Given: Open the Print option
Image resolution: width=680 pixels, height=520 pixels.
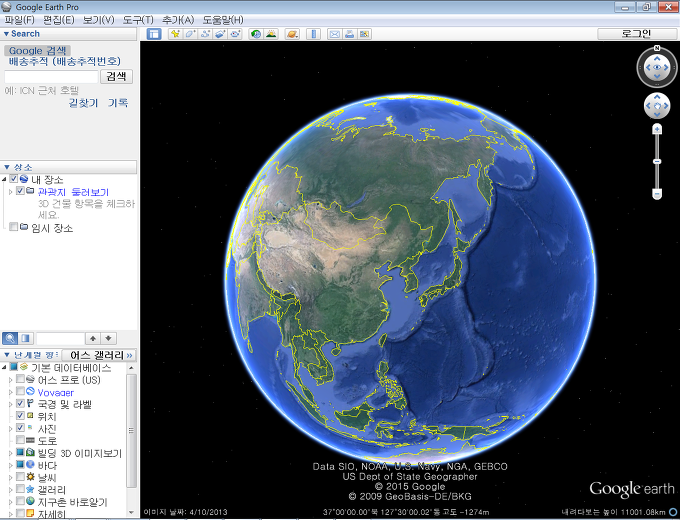Looking at the screenshot, I should [x=350, y=34].
